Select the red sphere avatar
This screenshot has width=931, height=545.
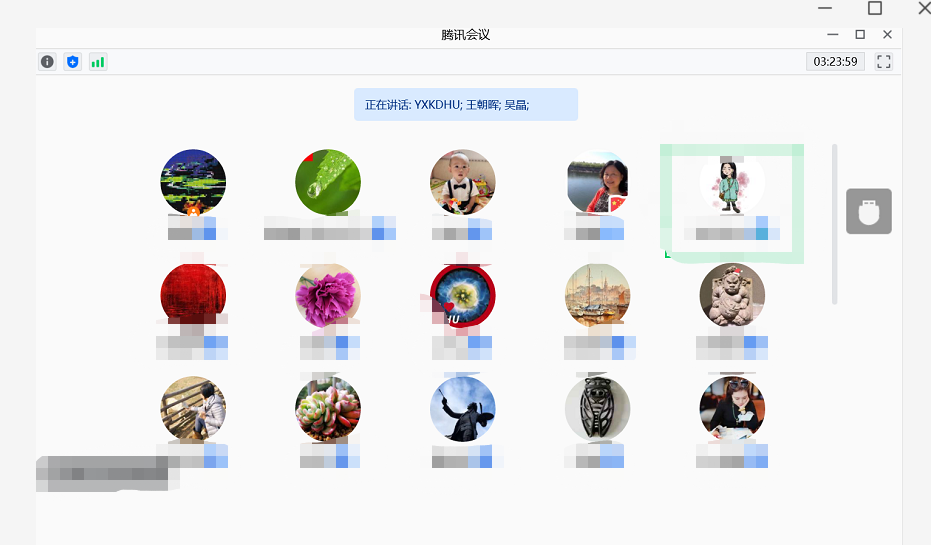tap(193, 296)
